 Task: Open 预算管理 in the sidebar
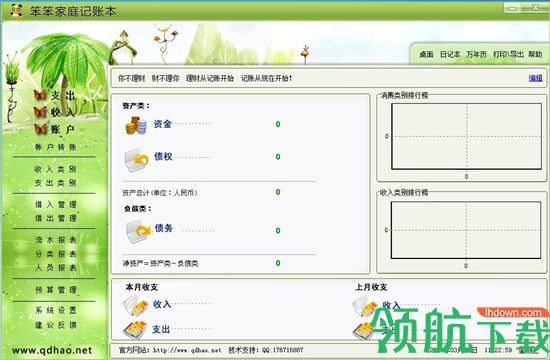(56, 290)
